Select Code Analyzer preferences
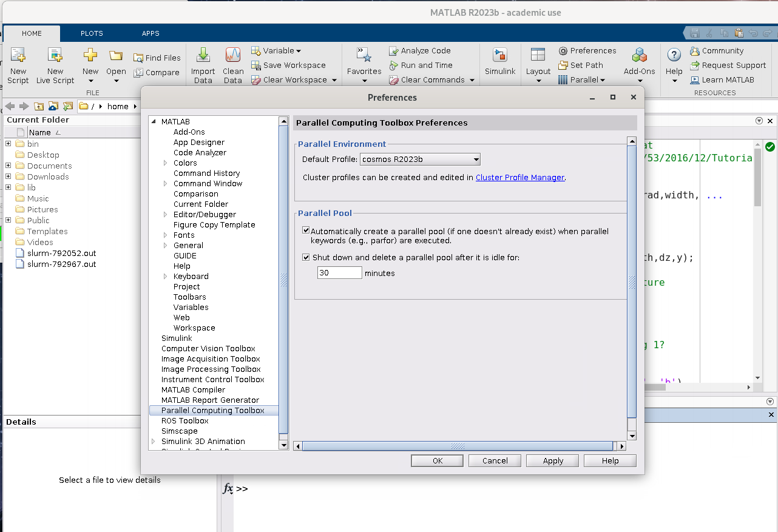 tap(200, 152)
